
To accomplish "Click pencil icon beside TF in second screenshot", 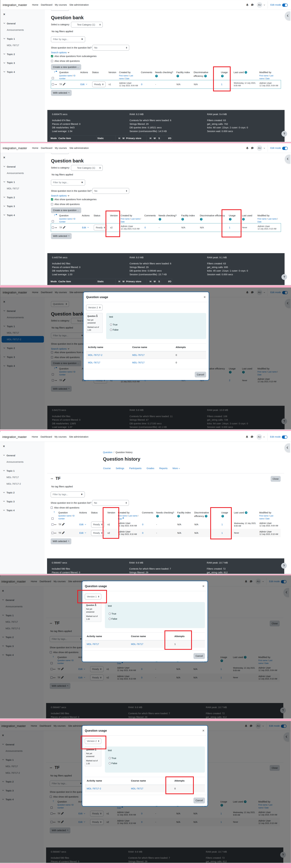I will point(64,228).
